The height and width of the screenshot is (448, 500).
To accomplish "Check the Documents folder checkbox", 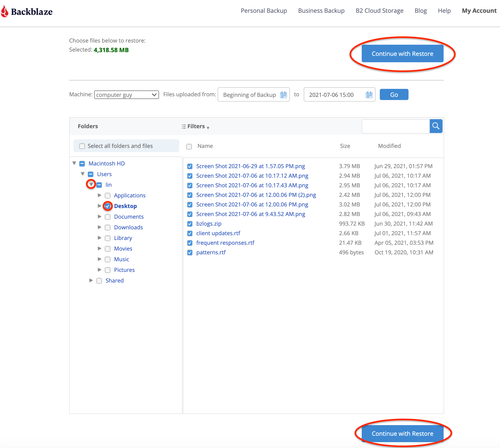I will coord(108,217).
